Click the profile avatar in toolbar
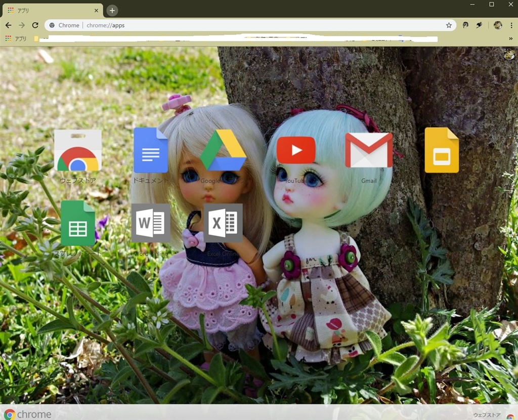Viewport: 518px width, 420px height. (x=498, y=25)
